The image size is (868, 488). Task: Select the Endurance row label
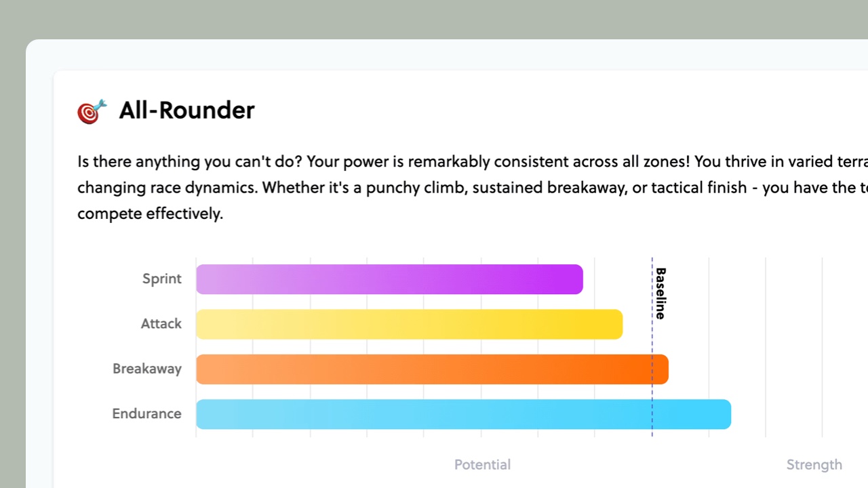(x=146, y=413)
